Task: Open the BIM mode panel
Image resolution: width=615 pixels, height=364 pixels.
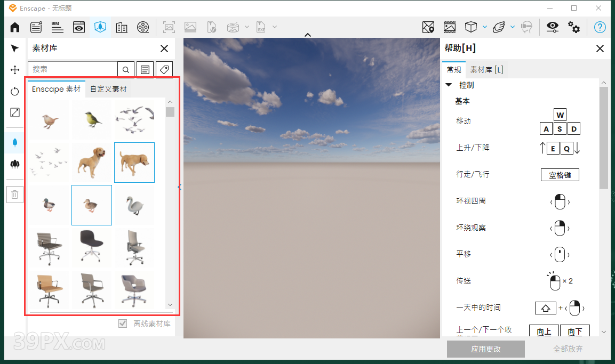Action: point(57,27)
